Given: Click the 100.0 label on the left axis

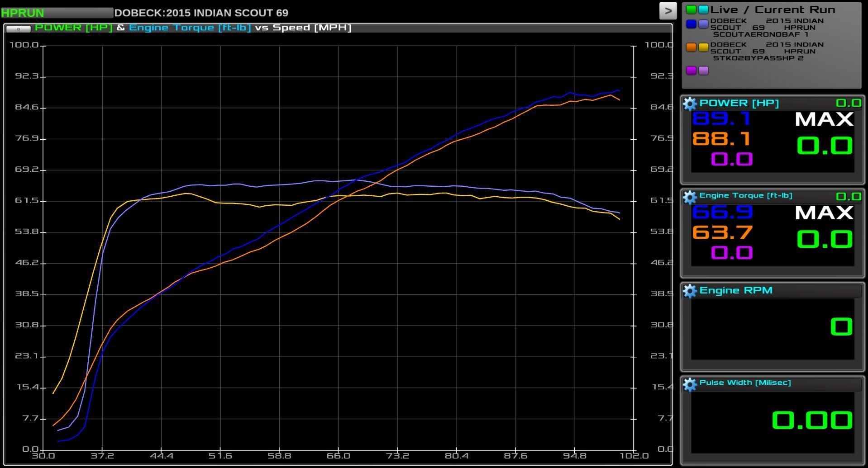Looking at the screenshot, I should pos(24,45).
